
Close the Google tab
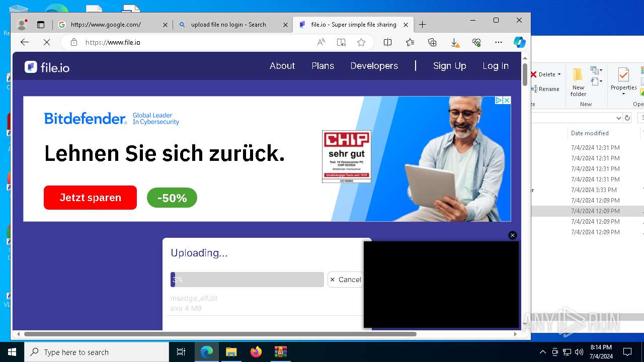click(165, 25)
